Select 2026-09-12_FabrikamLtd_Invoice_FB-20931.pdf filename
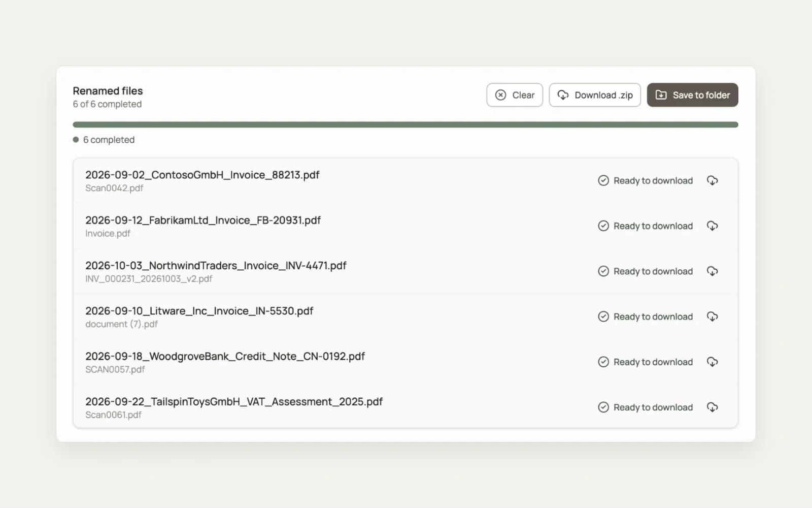 (203, 220)
